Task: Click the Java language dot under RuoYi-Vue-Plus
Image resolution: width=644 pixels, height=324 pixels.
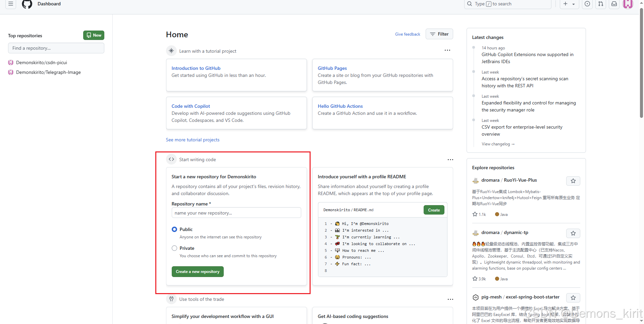Action: (x=497, y=214)
